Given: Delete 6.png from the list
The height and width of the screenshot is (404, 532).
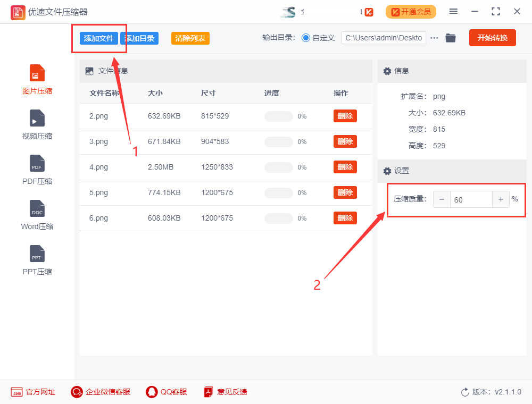Looking at the screenshot, I should pos(345,218).
